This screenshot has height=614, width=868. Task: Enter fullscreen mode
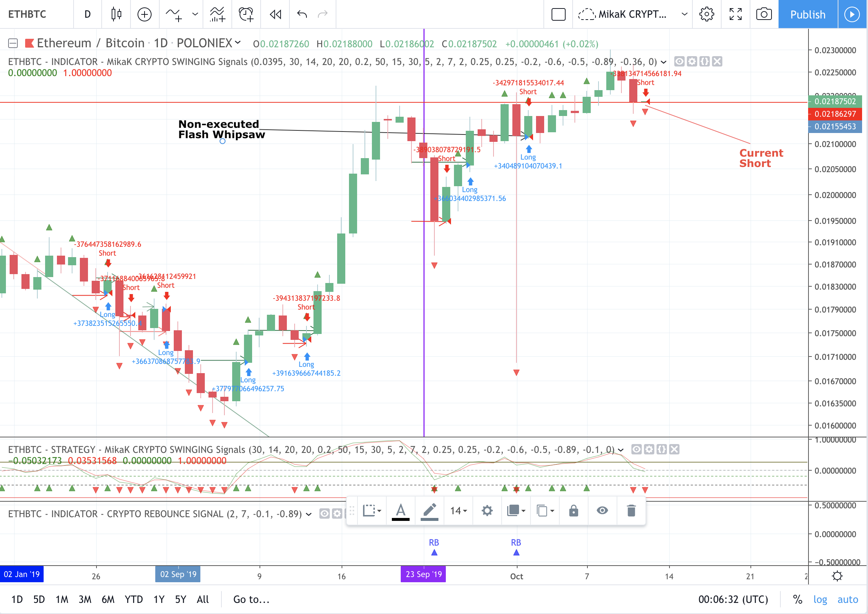point(735,14)
